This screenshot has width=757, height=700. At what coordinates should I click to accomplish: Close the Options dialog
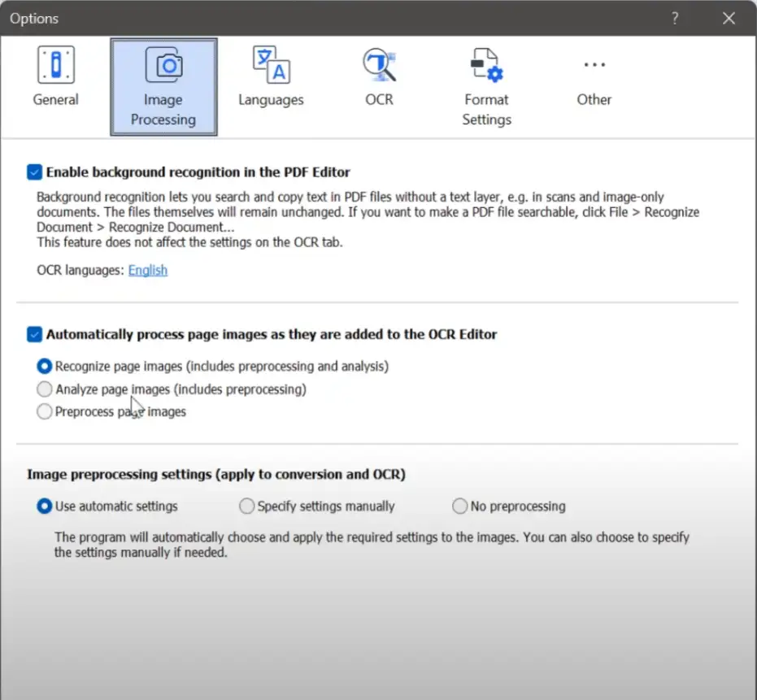pos(729,18)
